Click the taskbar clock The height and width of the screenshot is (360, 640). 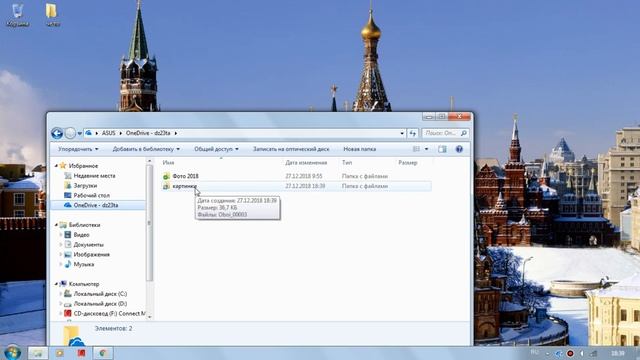point(618,353)
